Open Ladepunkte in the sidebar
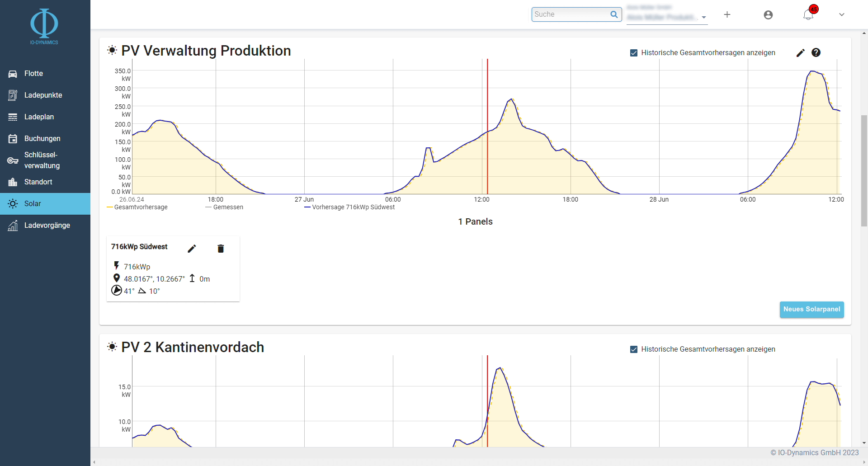Image resolution: width=868 pixels, height=466 pixels. tap(43, 95)
